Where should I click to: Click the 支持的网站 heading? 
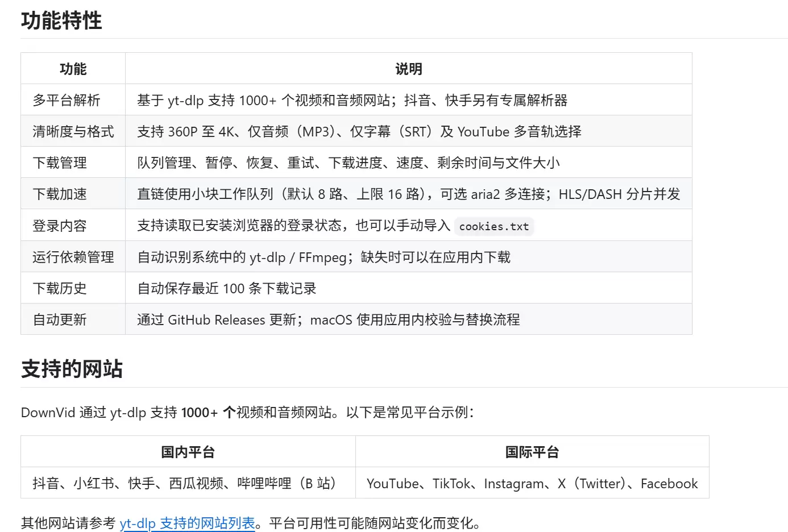pyautogui.click(x=72, y=369)
